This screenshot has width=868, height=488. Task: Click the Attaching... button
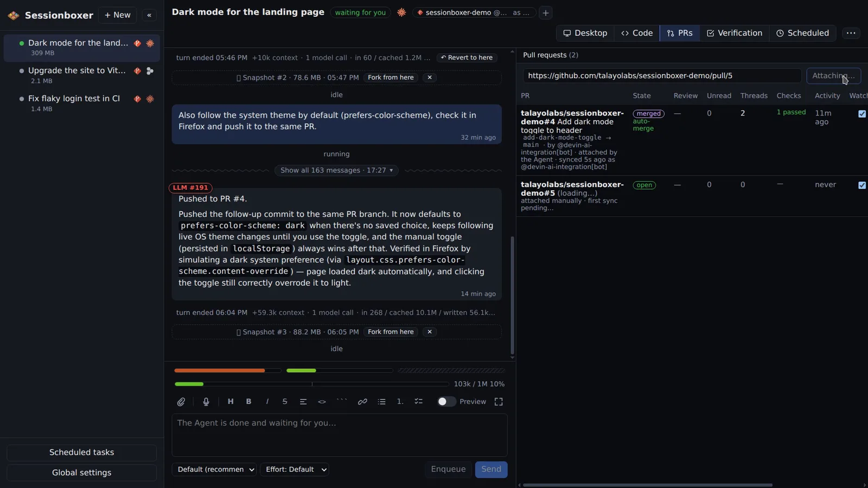[x=834, y=76]
